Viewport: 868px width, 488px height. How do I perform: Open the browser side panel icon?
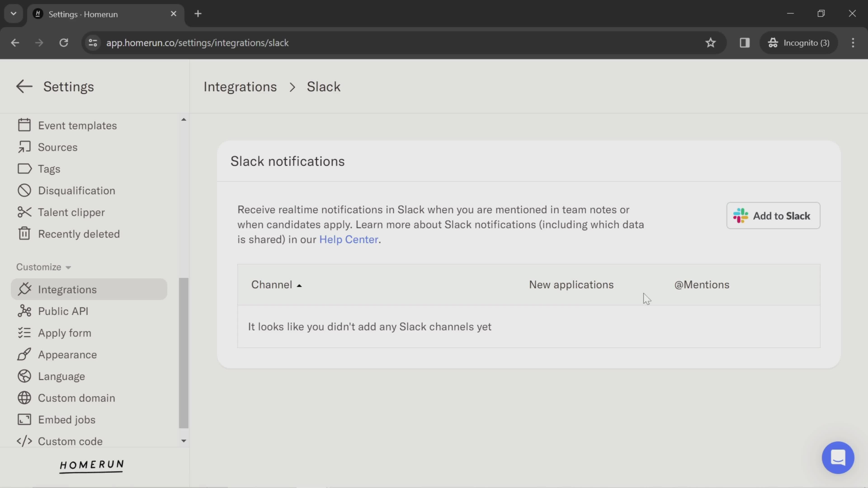pyautogui.click(x=744, y=43)
